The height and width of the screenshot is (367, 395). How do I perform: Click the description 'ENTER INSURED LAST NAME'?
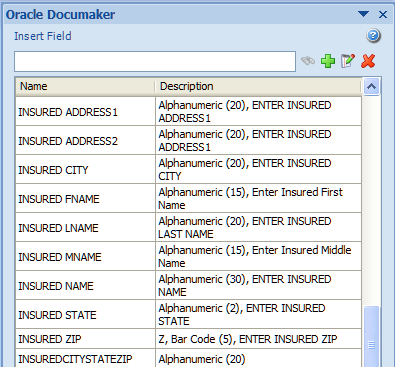point(258,228)
